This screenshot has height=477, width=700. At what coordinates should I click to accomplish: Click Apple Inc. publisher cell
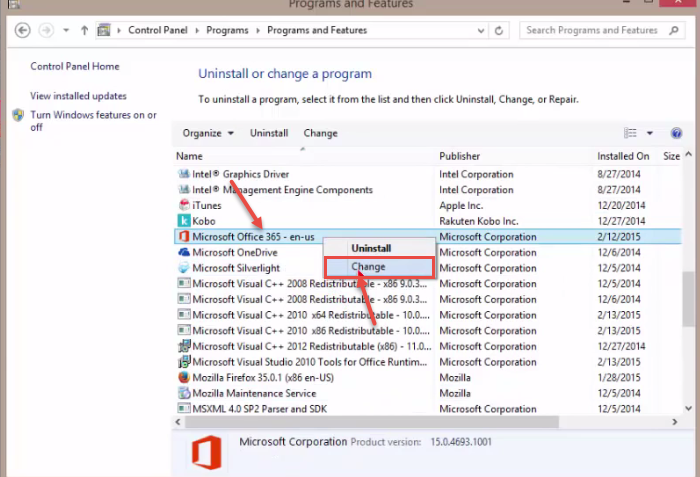pos(461,205)
